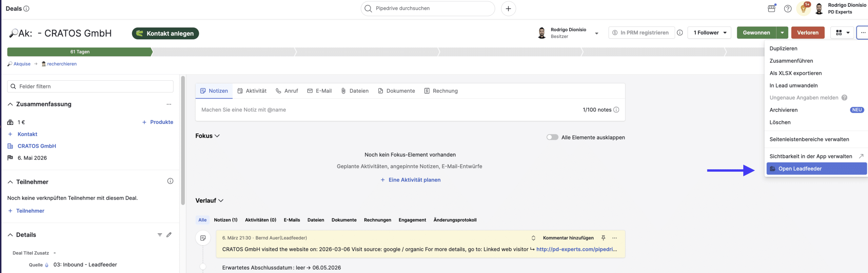Open Zusammenfassung section three-dot menu
This screenshot has height=273, width=868.
169,104
